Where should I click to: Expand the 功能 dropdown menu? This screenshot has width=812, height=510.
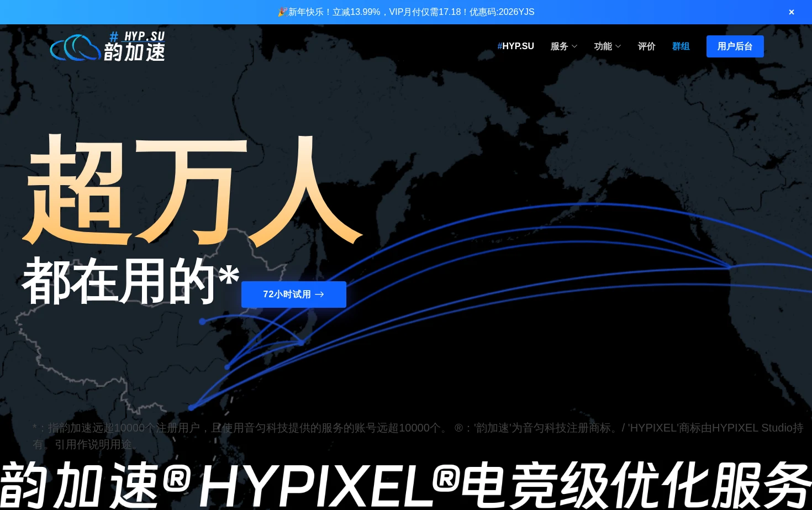coord(608,46)
